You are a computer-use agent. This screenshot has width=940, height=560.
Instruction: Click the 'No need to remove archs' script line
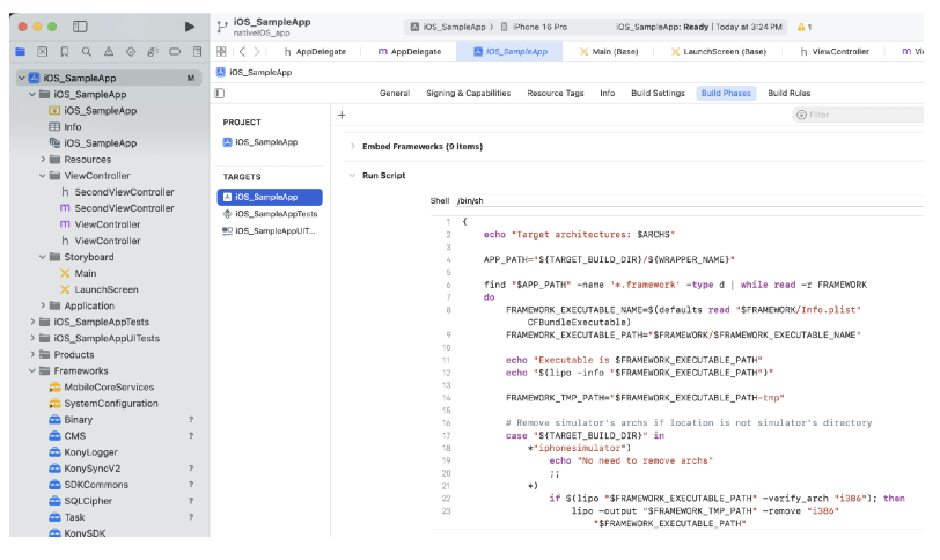(x=631, y=460)
